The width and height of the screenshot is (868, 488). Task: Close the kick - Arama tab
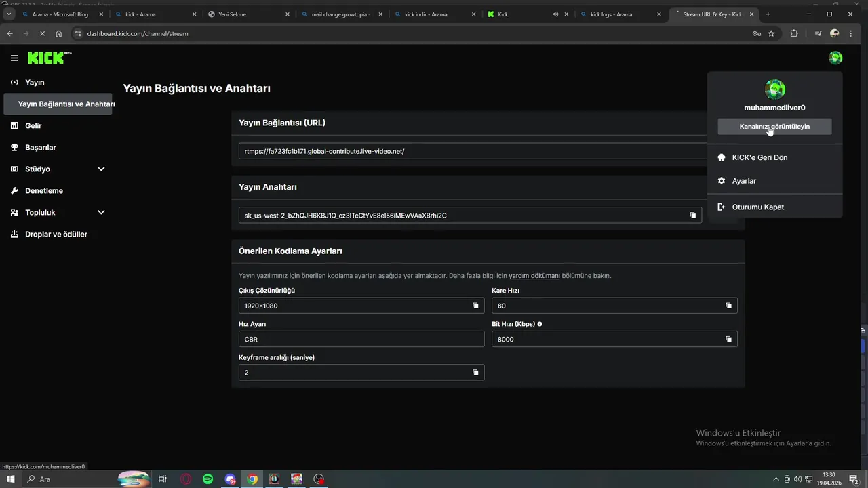(195, 14)
